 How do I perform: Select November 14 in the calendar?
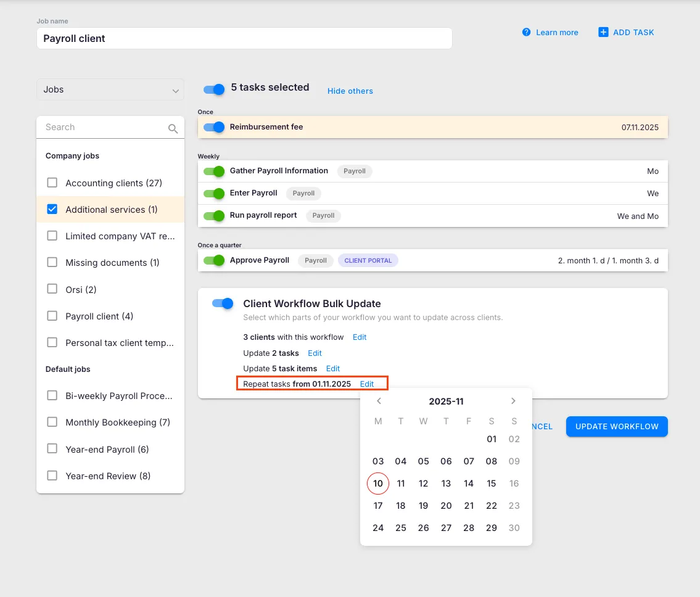click(x=469, y=484)
